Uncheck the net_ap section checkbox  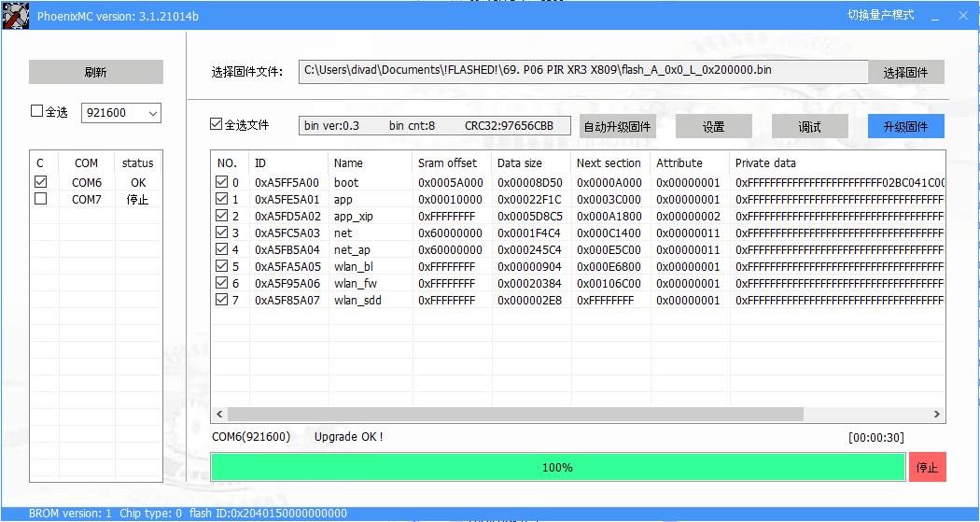click(x=221, y=249)
